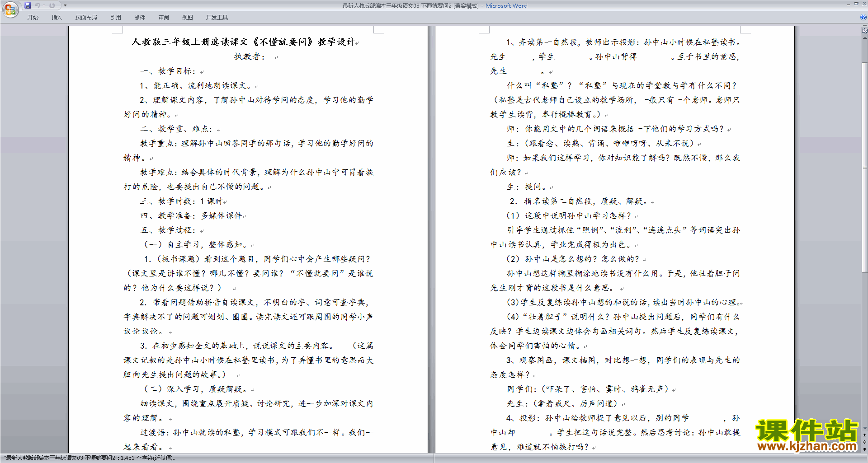
Task: Open the 开发工具 ribbon tab
Action: [217, 18]
